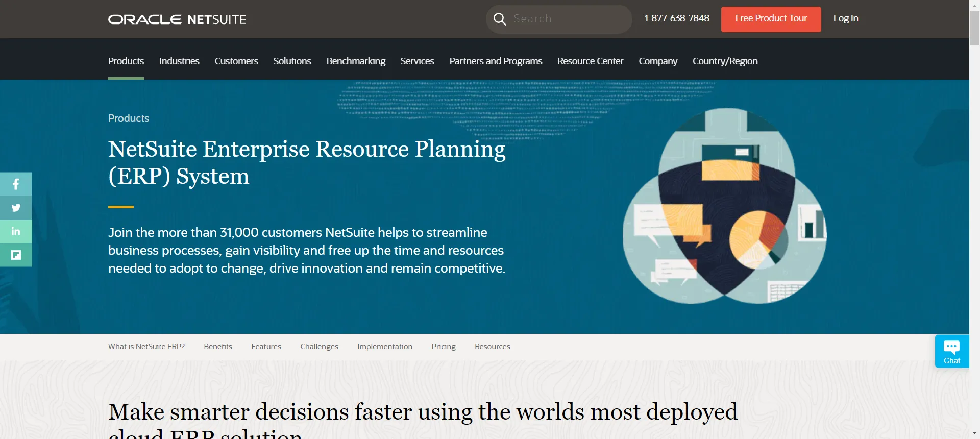
Task: Jump to What is NetSuite ERP? section
Action: pos(146,347)
